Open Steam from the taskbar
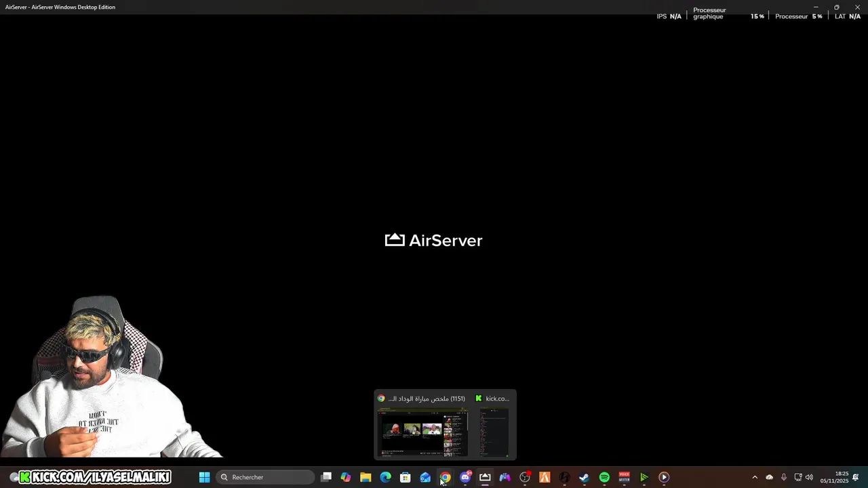Screen dimensions: 868x488 point(584,477)
